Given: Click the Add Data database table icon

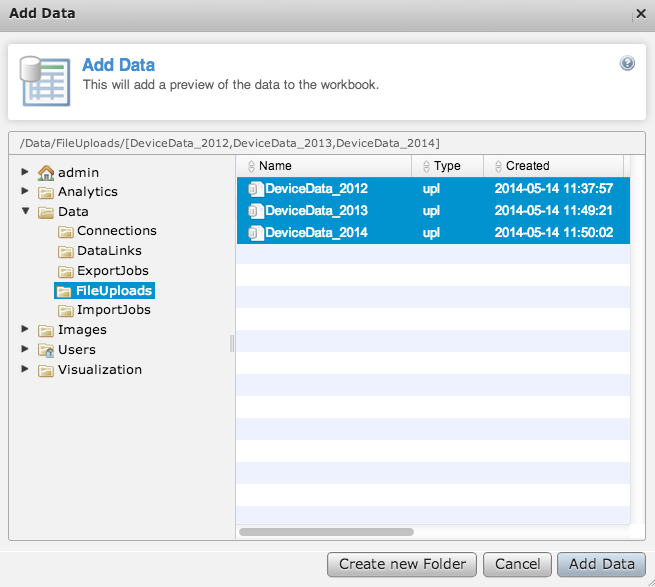Looking at the screenshot, I should click(45, 81).
